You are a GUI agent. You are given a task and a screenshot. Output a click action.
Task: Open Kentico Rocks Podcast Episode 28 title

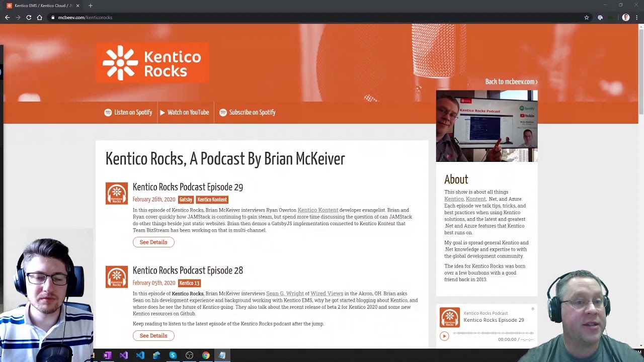[188, 270]
